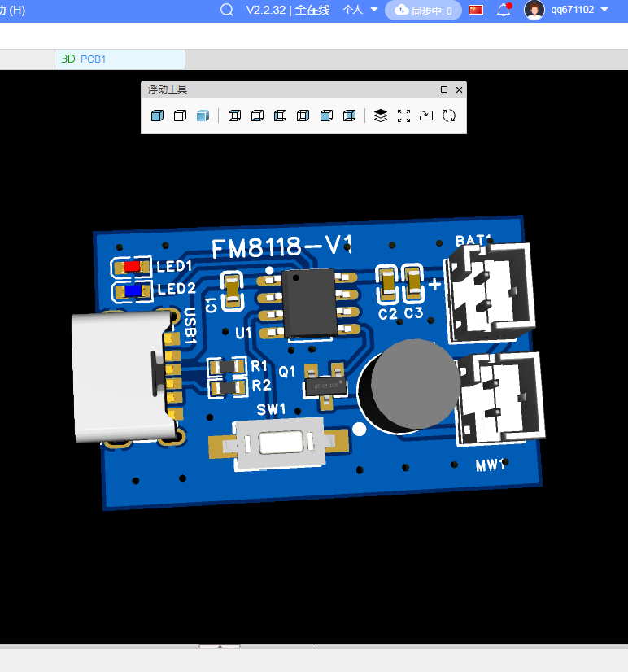This screenshot has width=628, height=672.
Task: Switch to the 3D PCB1 tab
Action: pyautogui.click(x=120, y=59)
